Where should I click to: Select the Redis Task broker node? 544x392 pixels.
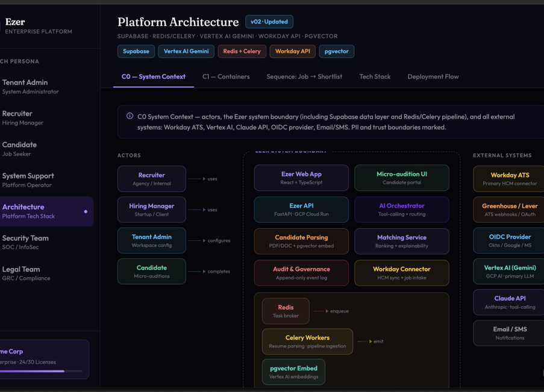tap(286, 311)
